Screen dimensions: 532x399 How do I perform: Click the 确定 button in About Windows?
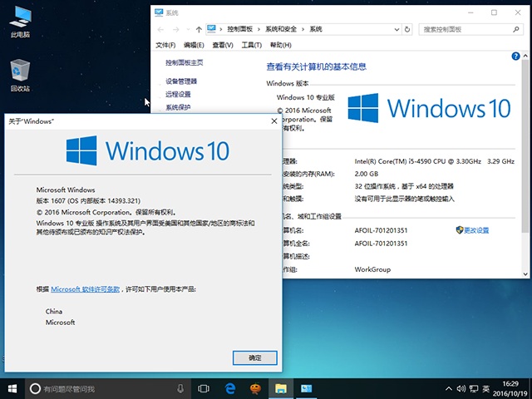(x=255, y=357)
